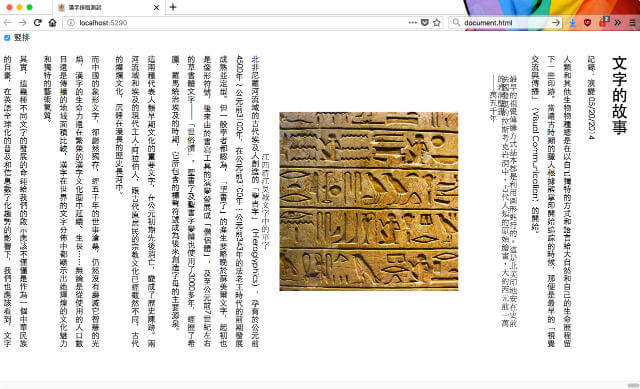This screenshot has width=640, height=389.
Task: Click the search box containing document.html
Action: (x=505, y=23)
